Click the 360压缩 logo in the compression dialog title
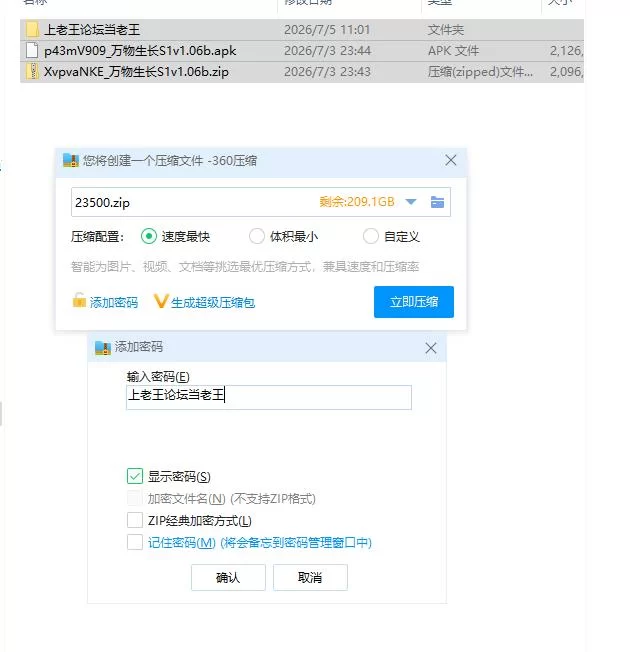Viewport: 630px width, 652px height. [x=71, y=160]
